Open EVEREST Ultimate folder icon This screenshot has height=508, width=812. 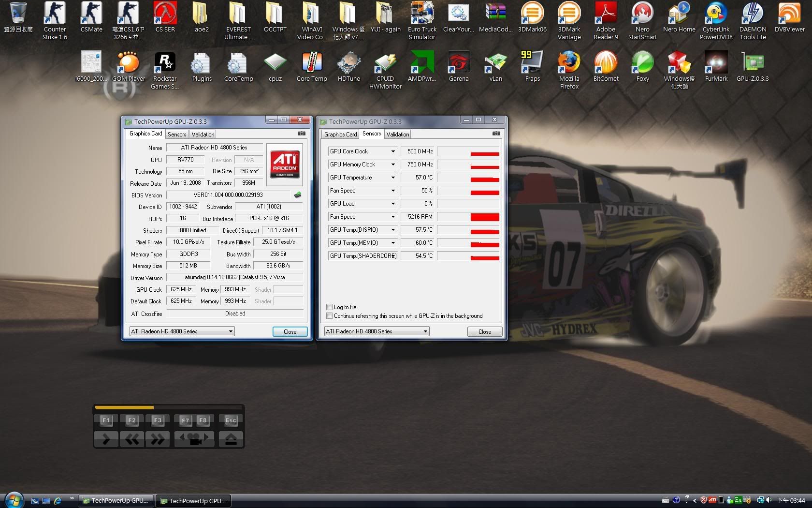coord(238,21)
